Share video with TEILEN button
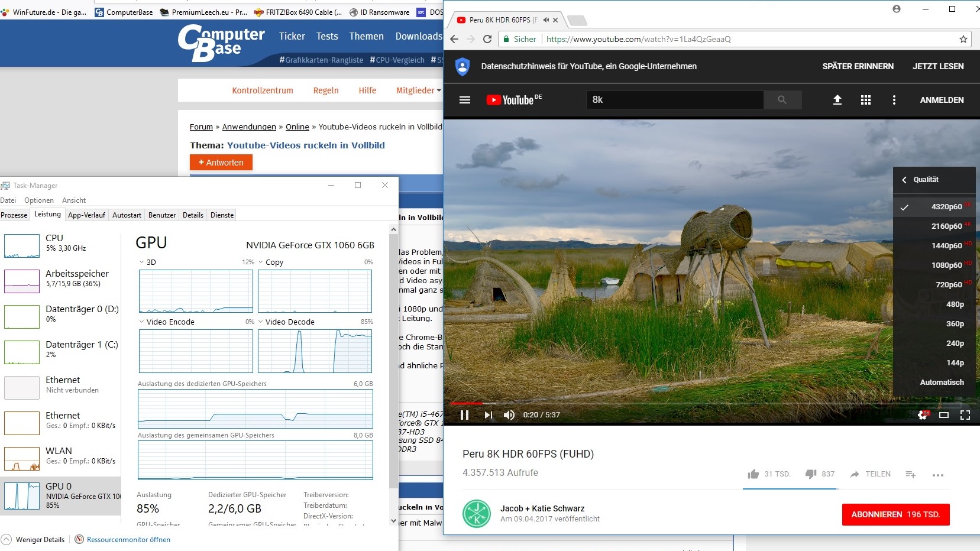The image size is (980, 551). [x=870, y=474]
